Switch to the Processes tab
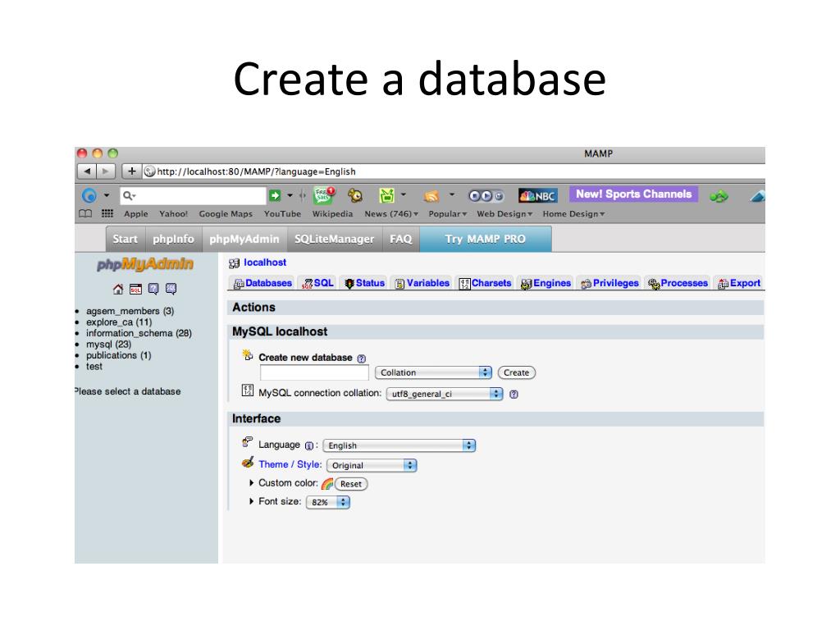 [x=678, y=283]
